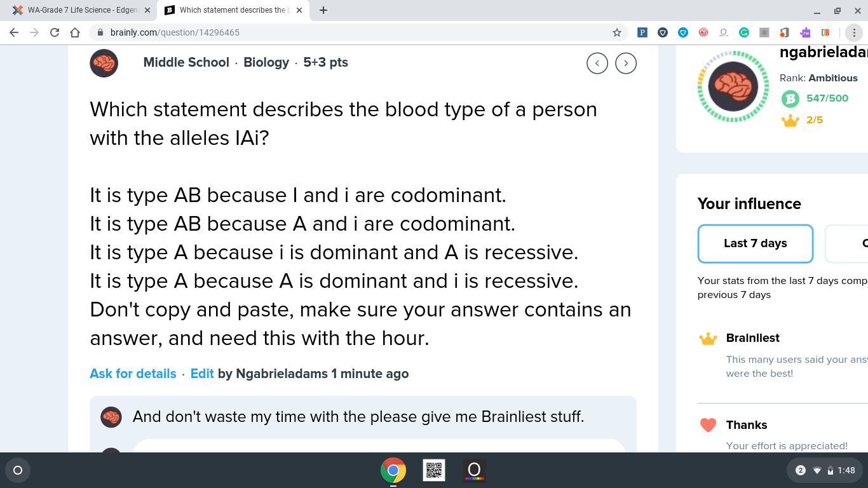The height and width of the screenshot is (488, 868).
Task: Go to the next question arrow
Action: [625, 63]
